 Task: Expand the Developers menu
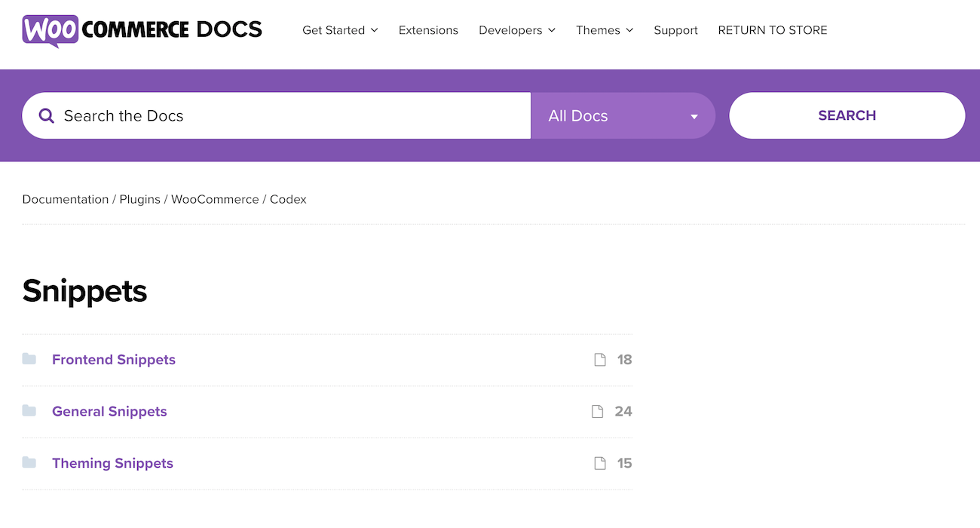[x=517, y=30]
